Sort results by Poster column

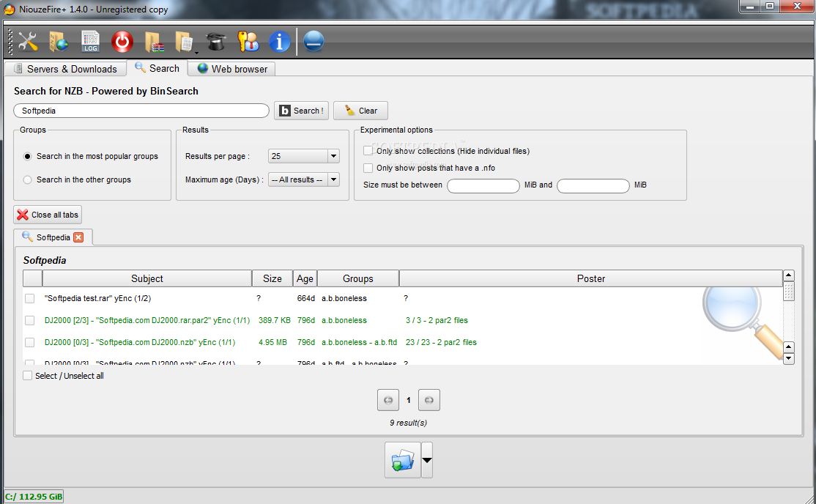click(x=591, y=278)
